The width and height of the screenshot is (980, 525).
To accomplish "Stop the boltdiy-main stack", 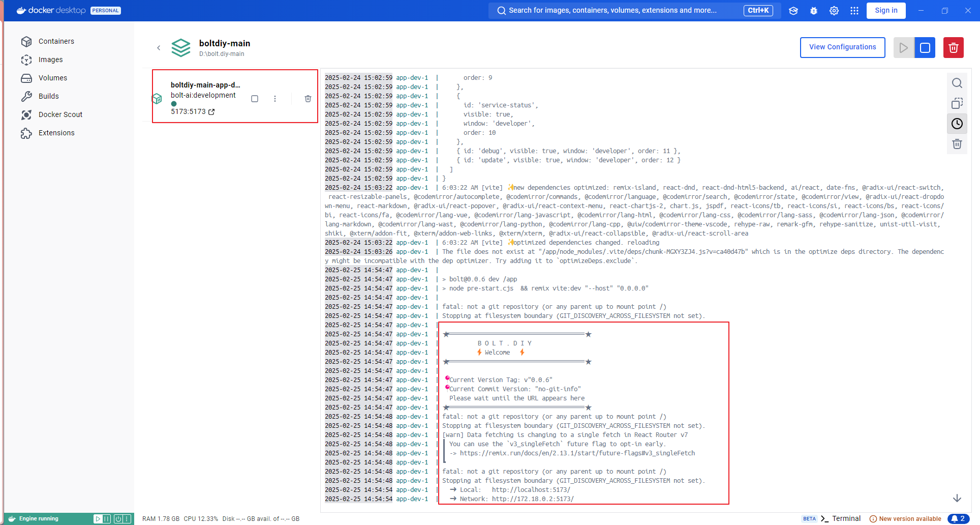I will (x=925, y=48).
